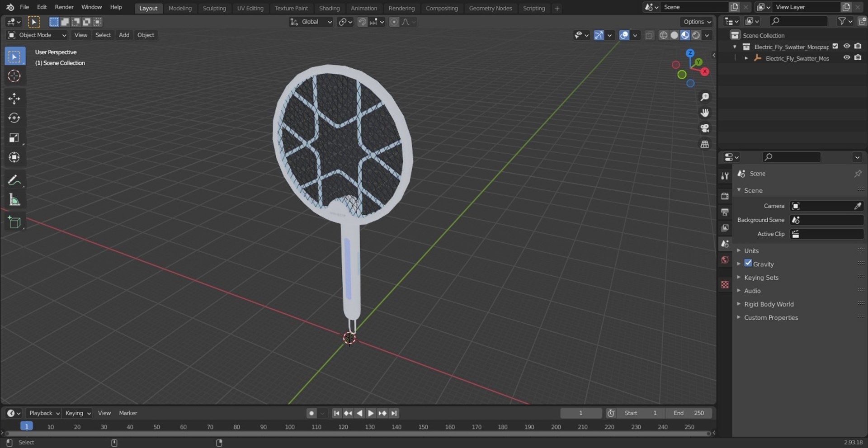Activate the Move tool
This screenshot has height=448, width=868.
(14, 99)
